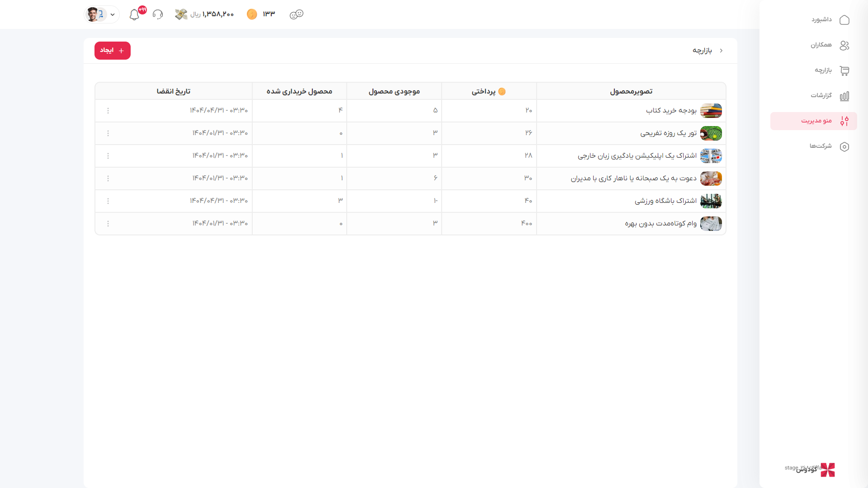Viewport: 868px width, 488px height.
Task: Click product name وام کوتاه‌مدت بدون بهره
Action: click(661, 224)
